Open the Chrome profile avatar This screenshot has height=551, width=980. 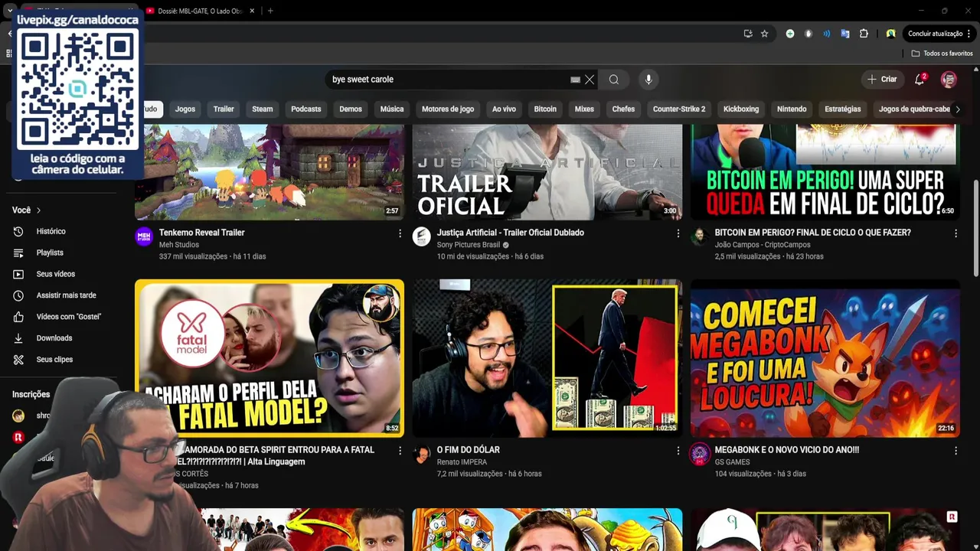tap(890, 34)
